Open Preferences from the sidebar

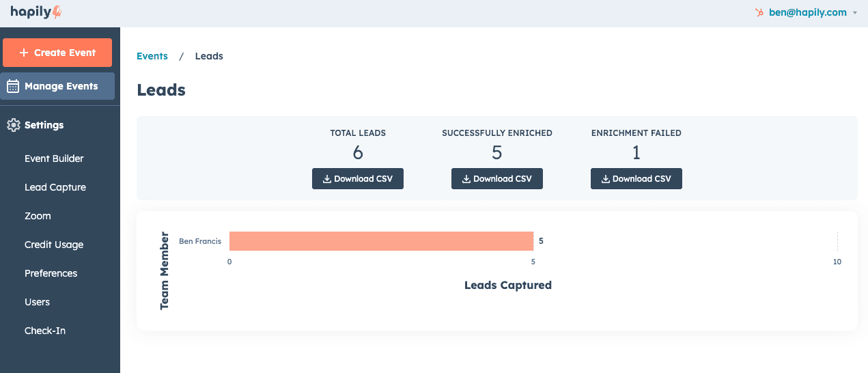coord(51,273)
